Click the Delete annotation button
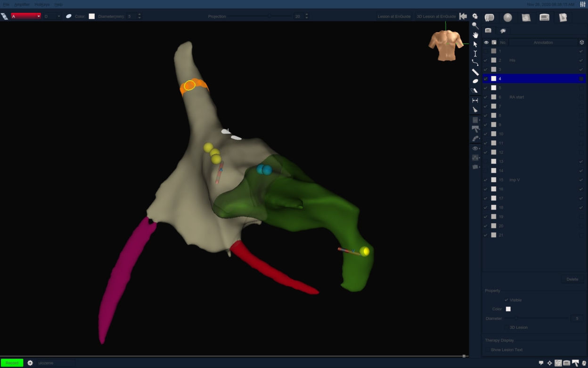The width and height of the screenshot is (588, 368). point(572,279)
